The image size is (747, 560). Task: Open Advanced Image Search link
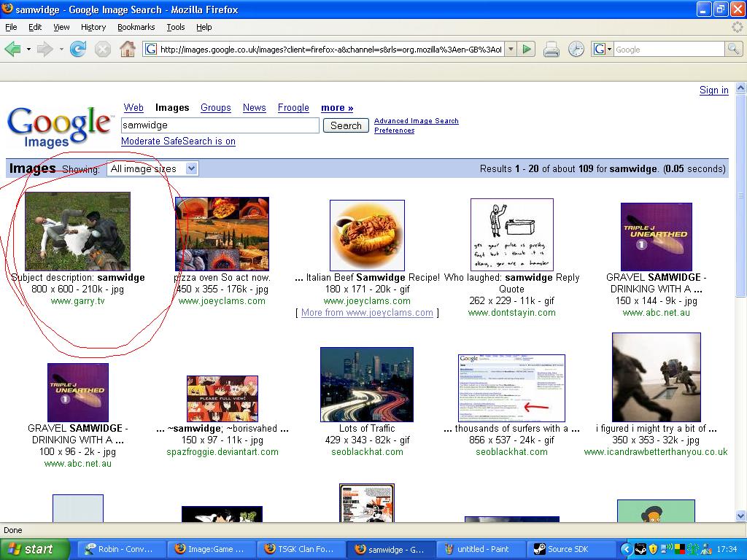click(416, 121)
